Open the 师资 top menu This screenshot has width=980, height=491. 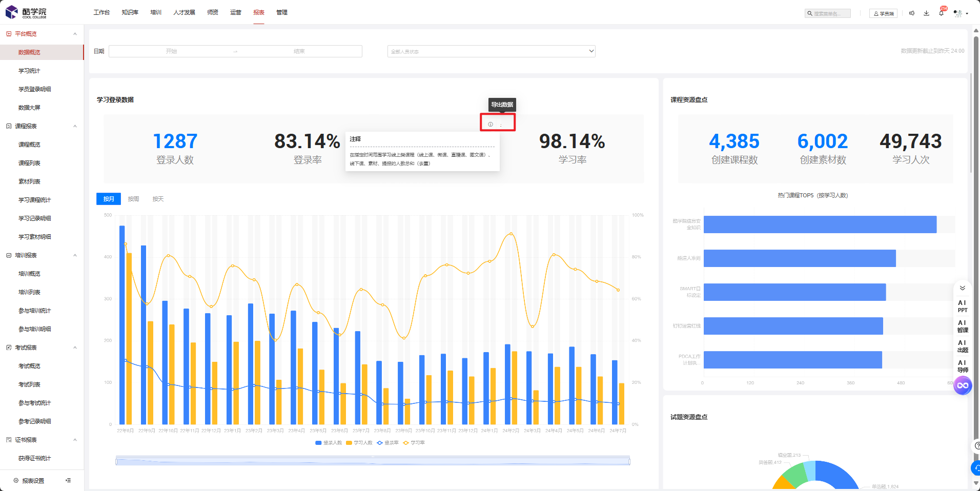pos(213,12)
